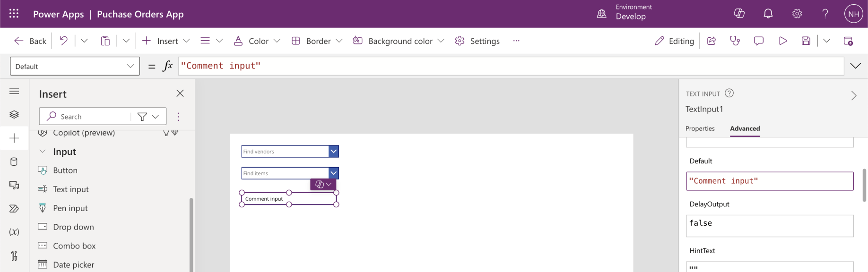
Task: Click the App checker stethoscope icon
Action: [x=735, y=41]
